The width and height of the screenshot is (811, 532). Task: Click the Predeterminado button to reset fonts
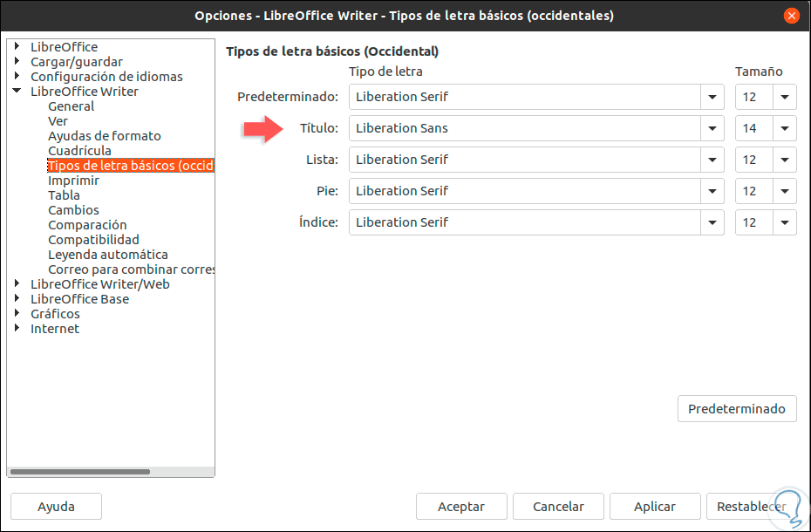click(x=737, y=409)
